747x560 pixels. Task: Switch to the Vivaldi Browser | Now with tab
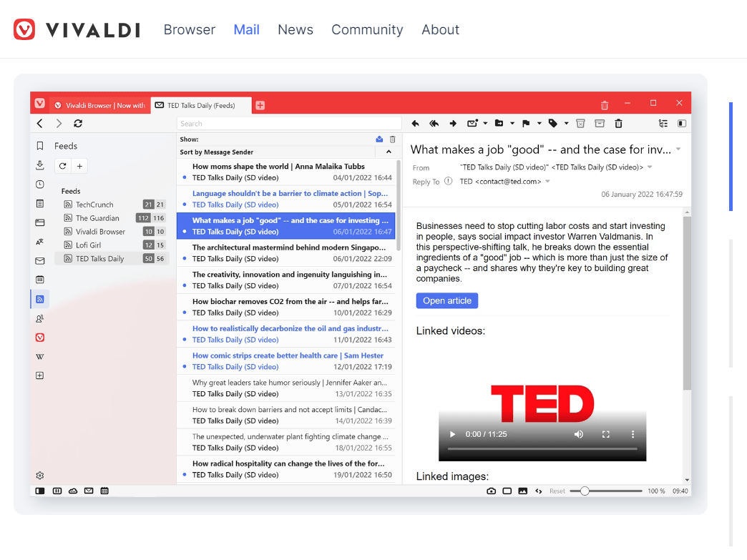pos(99,105)
